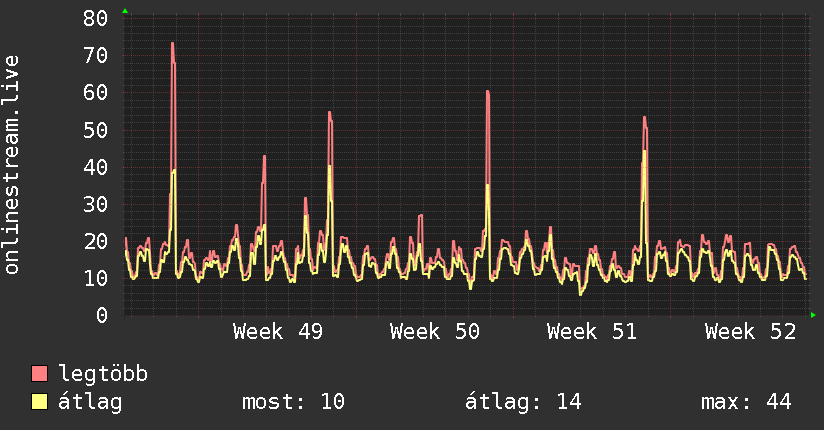Click the onlinestream.live vertical axis title
The height and width of the screenshot is (430, 824).
click(12, 165)
